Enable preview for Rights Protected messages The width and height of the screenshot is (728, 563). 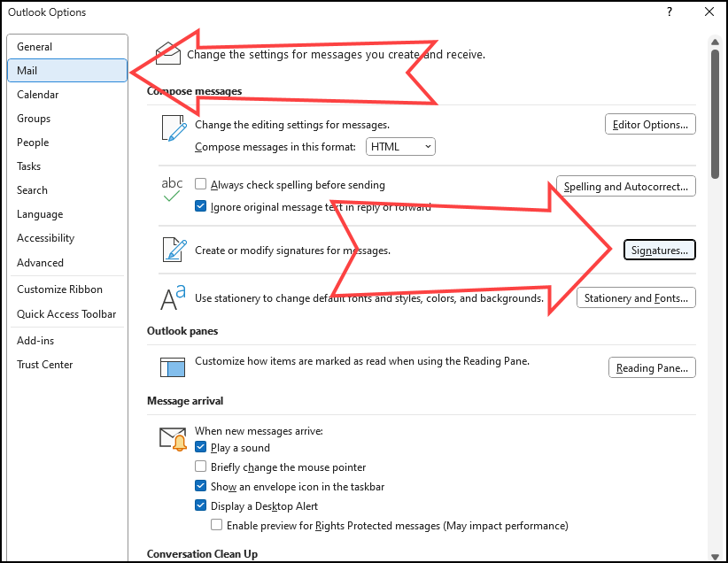(x=216, y=525)
